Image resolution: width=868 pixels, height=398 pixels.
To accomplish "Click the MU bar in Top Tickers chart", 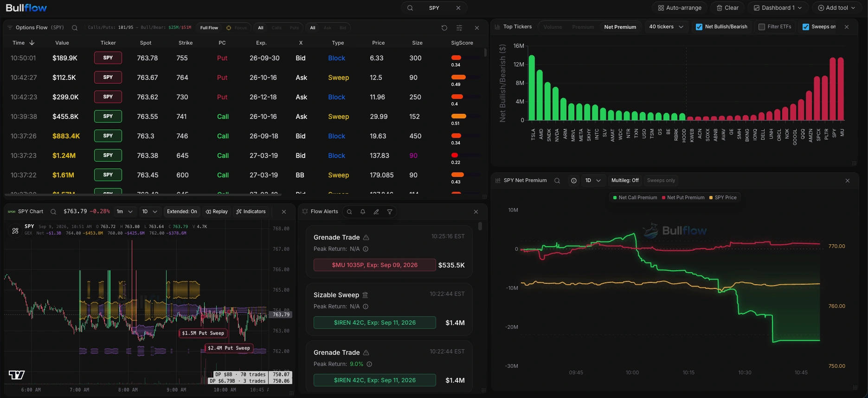I will (841, 89).
